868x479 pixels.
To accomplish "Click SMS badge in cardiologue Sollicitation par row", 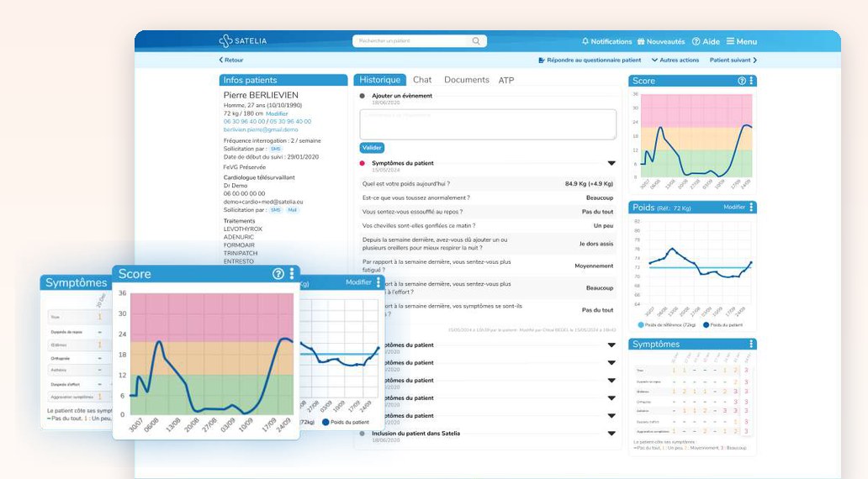I will pos(276,210).
